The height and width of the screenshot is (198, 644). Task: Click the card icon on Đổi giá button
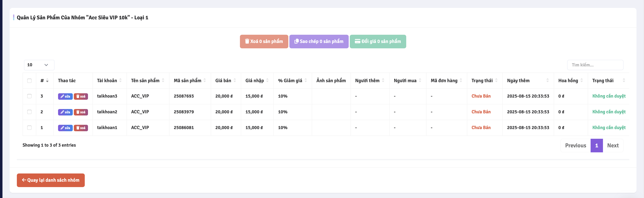[357, 41]
